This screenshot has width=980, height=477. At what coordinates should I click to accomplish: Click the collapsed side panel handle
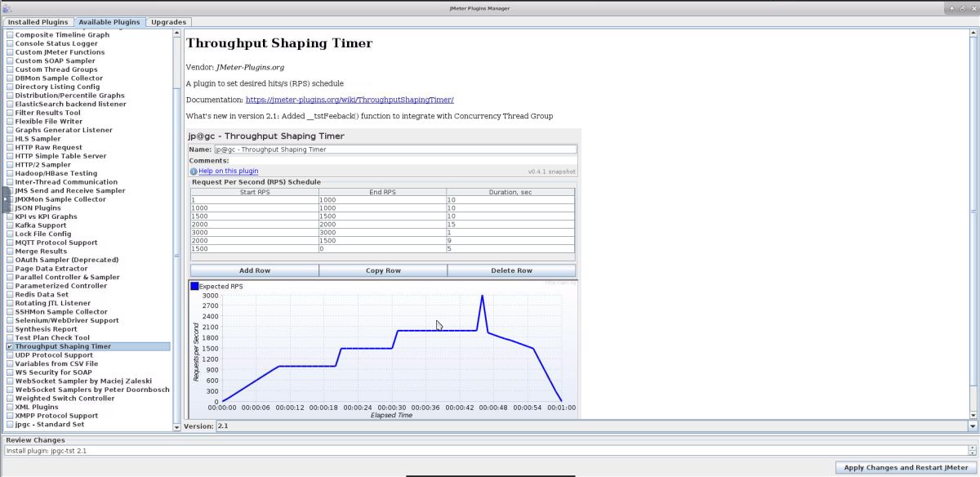coord(4,199)
